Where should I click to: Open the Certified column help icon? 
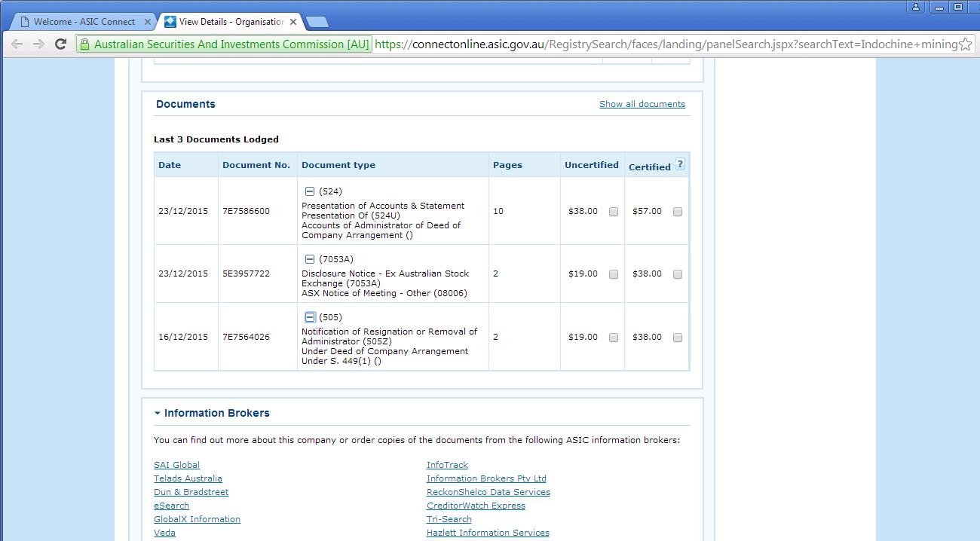coord(680,164)
